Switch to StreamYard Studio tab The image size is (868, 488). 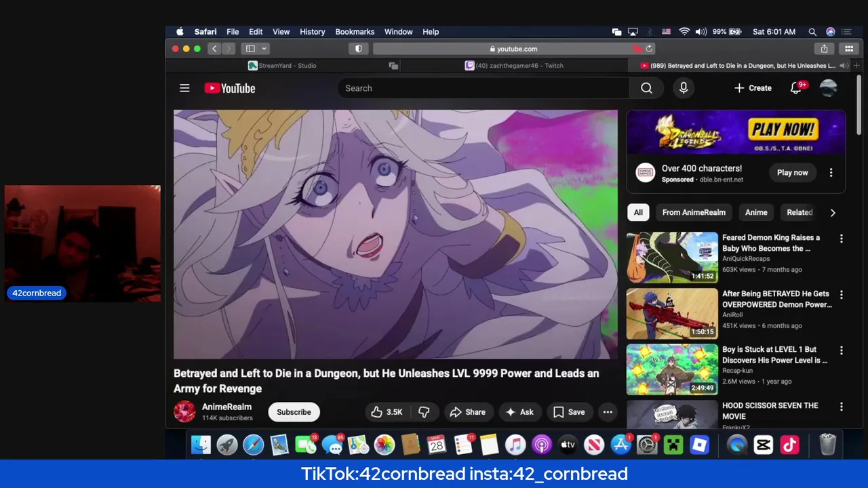point(282,66)
